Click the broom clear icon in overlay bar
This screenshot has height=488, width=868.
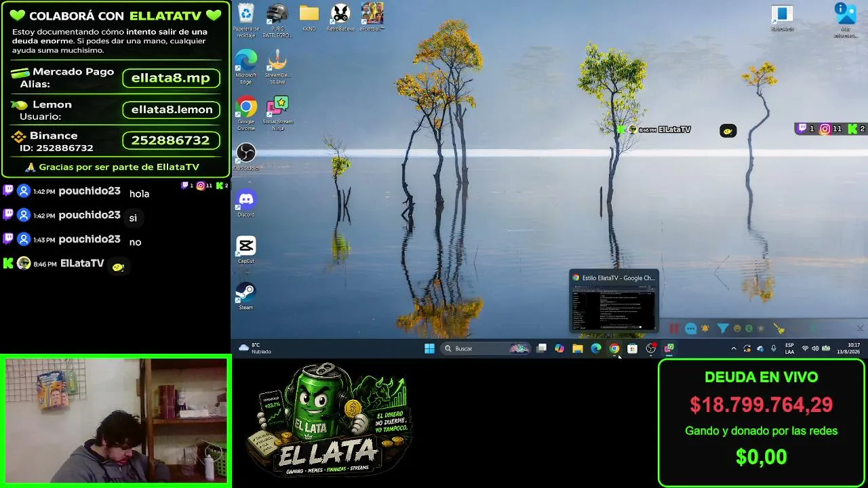[x=779, y=329]
